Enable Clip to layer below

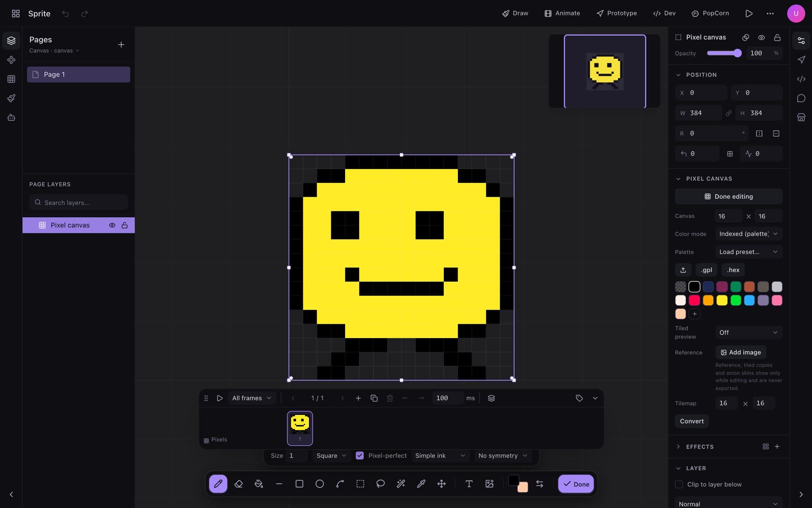coord(679,484)
